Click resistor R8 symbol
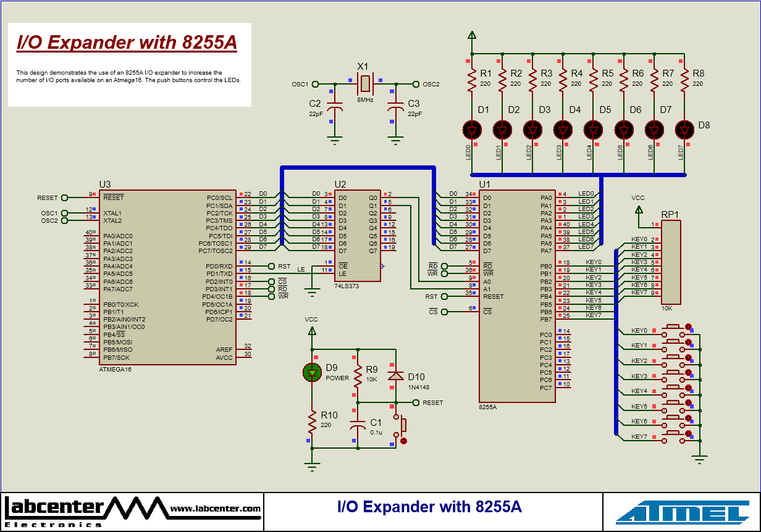The image size is (761, 532). coord(684,80)
